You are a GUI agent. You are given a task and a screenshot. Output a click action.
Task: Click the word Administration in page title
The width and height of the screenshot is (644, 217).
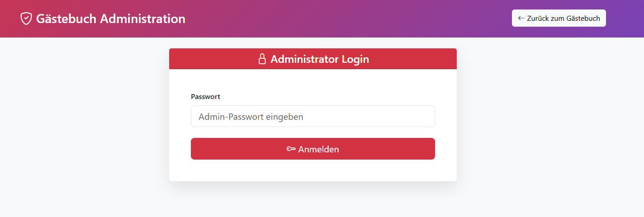(142, 19)
